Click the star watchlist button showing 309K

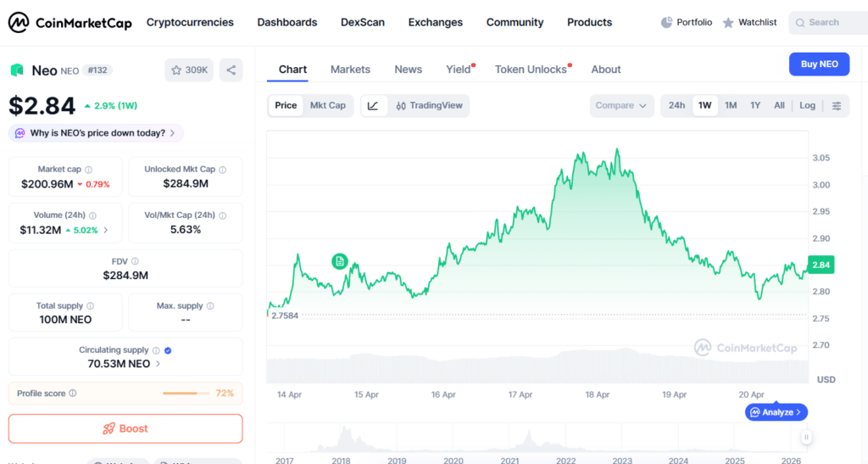tap(189, 70)
